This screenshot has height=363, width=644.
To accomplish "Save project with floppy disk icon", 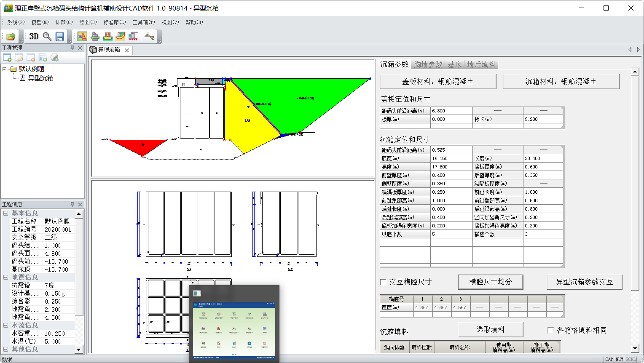I will 60,37.
